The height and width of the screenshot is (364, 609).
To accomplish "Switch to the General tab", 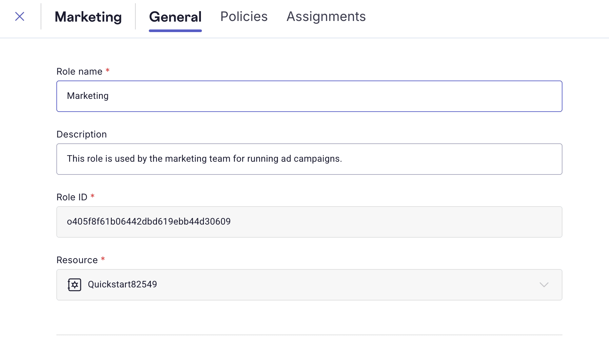I will (x=175, y=17).
